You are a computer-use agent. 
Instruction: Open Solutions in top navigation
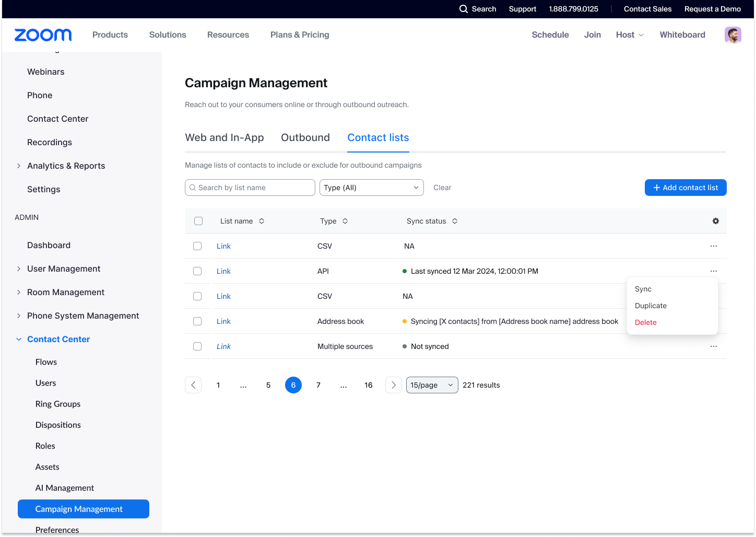point(168,35)
